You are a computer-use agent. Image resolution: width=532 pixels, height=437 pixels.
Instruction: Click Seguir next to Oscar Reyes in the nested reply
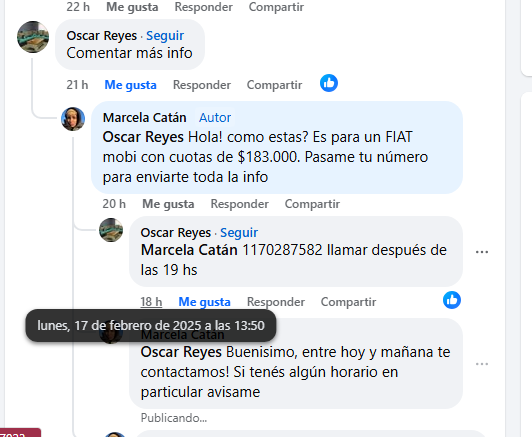239,233
